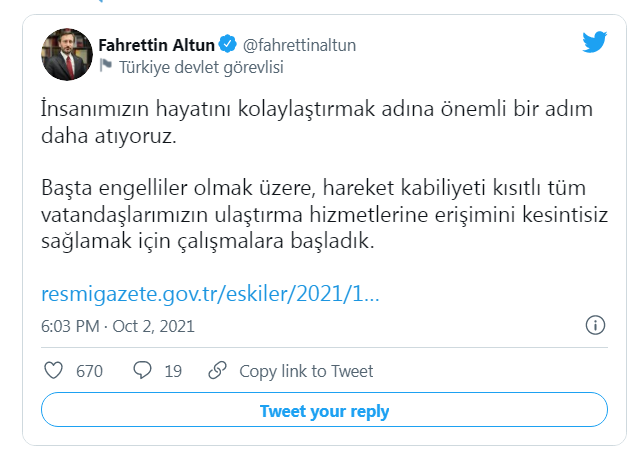This screenshot has width=641, height=453.
Task: Click the 6:03 PM · Oct 2, 2021 timestamp
Action: (118, 326)
